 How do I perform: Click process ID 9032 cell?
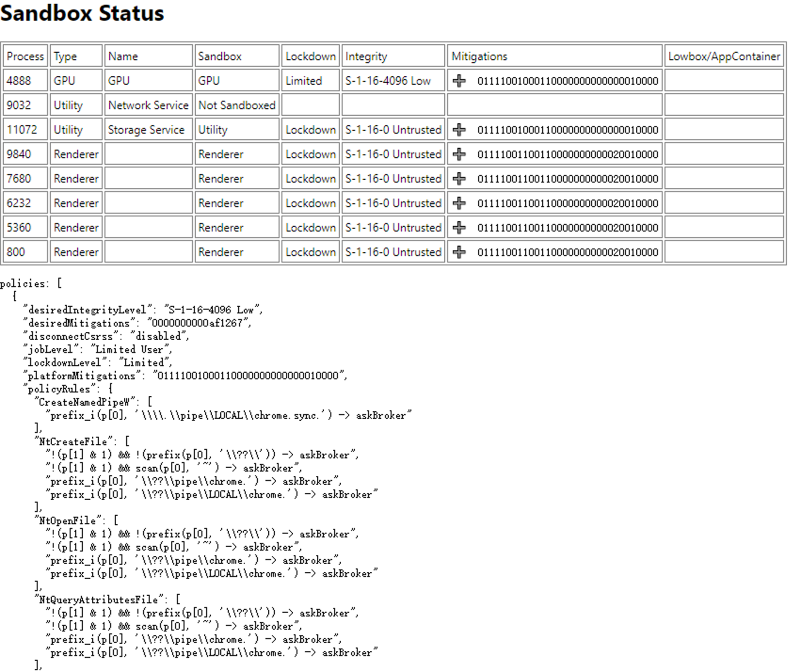point(19,105)
